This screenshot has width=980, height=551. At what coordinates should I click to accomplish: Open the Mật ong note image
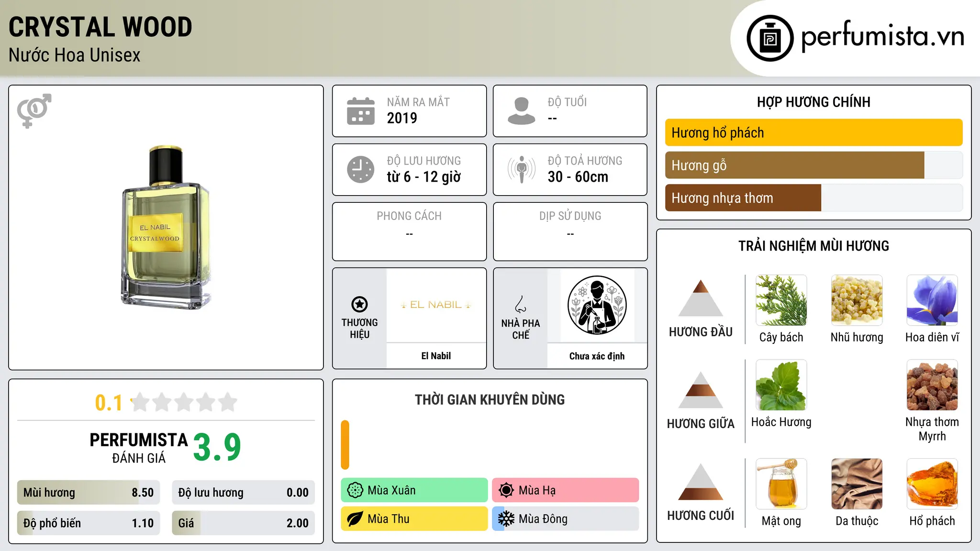[781, 484]
